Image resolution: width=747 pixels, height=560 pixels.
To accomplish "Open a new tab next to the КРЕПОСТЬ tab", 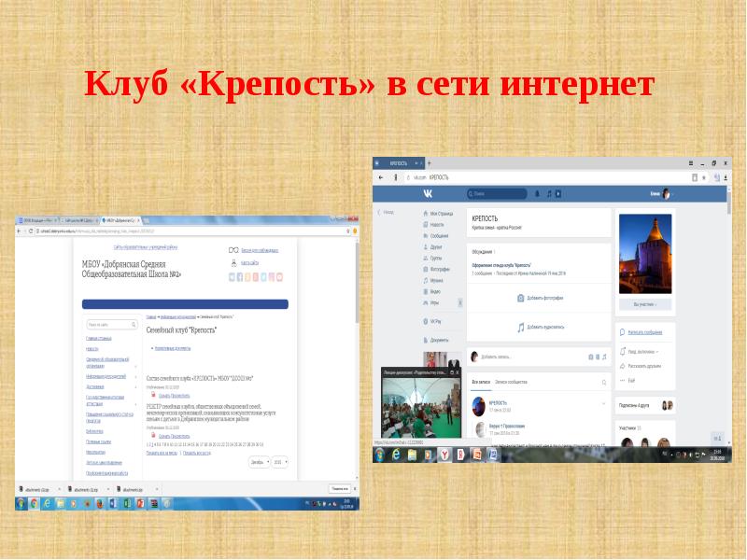I will coord(429,163).
